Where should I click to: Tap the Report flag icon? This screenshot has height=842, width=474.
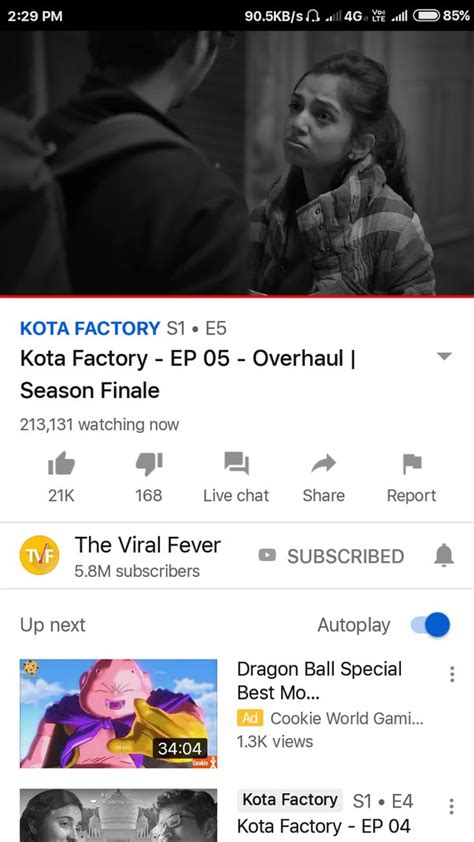coord(412,464)
